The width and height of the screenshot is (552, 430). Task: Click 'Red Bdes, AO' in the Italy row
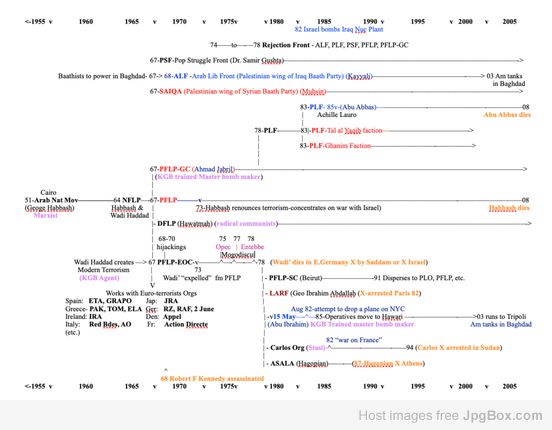pyautogui.click(x=110, y=324)
